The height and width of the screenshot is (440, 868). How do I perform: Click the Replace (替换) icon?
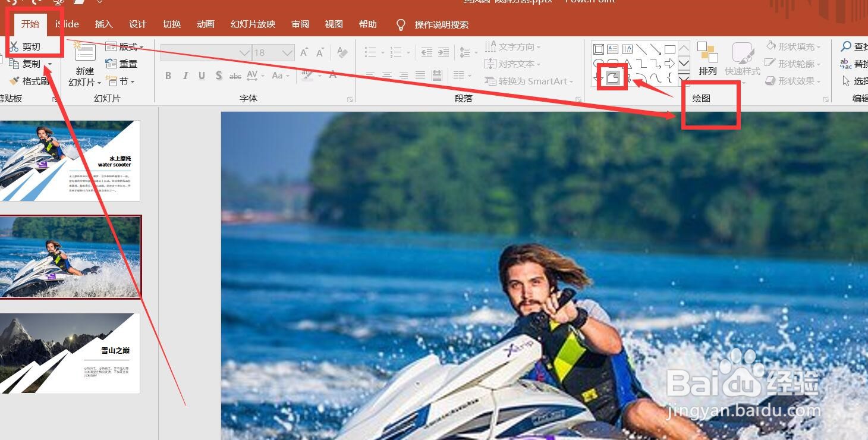point(846,64)
